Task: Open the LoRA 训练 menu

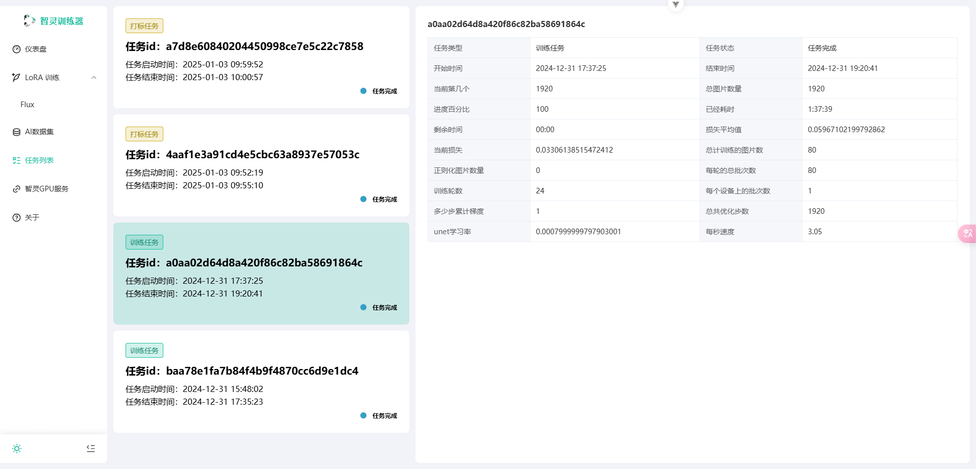Action: (x=54, y=78)
